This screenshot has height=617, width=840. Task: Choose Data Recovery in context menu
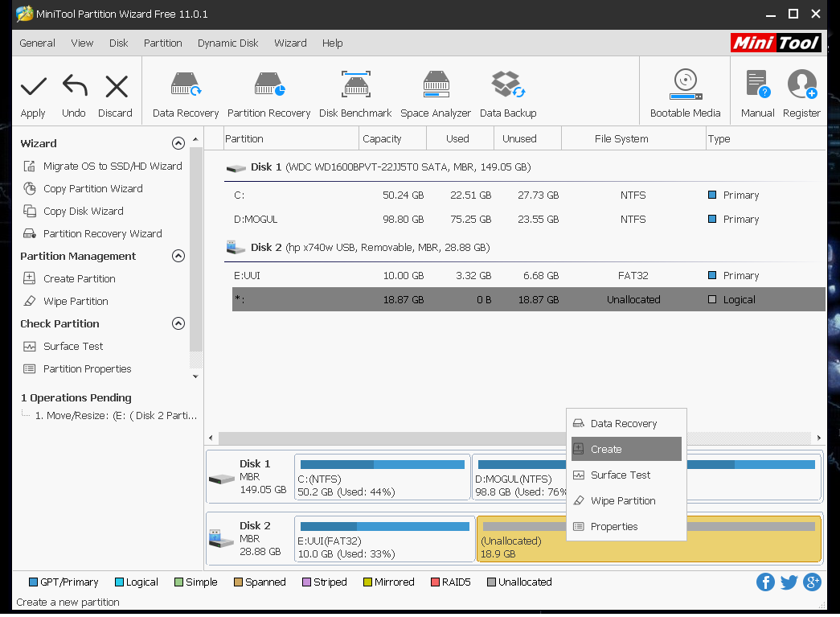pyautogui.click(x=626, y=423)
